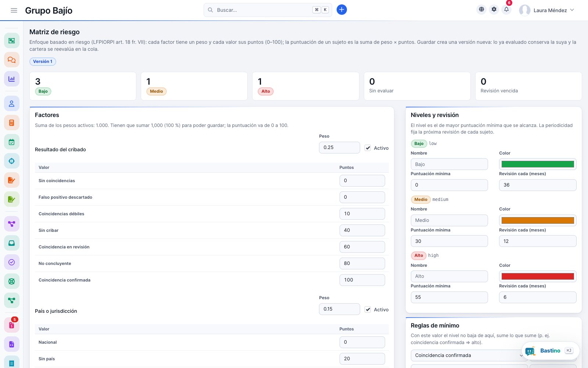The width and height of the screenshot is (588, 368).
Task: Click the Alto Revisión cada meses field
Action: pos(538,297)
